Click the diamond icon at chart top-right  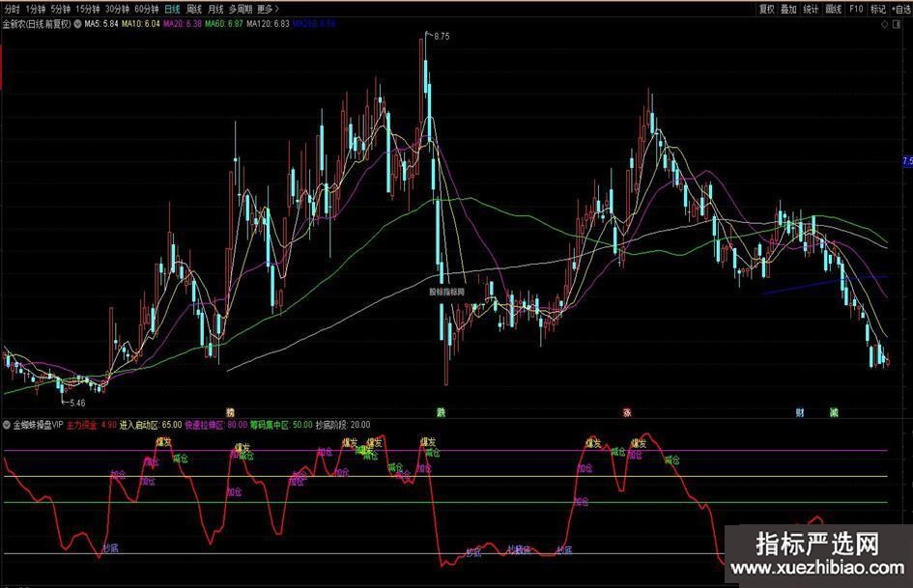[x=884, y=24]
